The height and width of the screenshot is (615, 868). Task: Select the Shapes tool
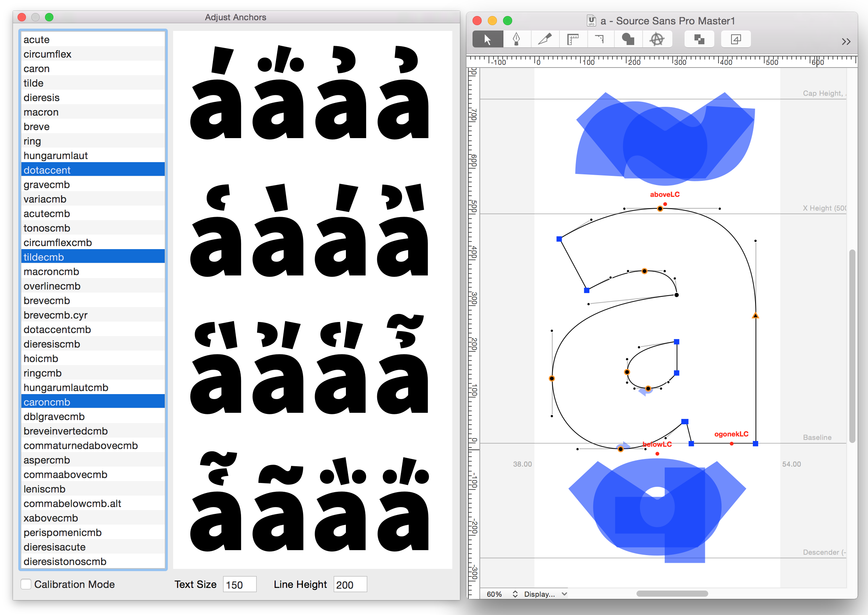pos(628,39)
